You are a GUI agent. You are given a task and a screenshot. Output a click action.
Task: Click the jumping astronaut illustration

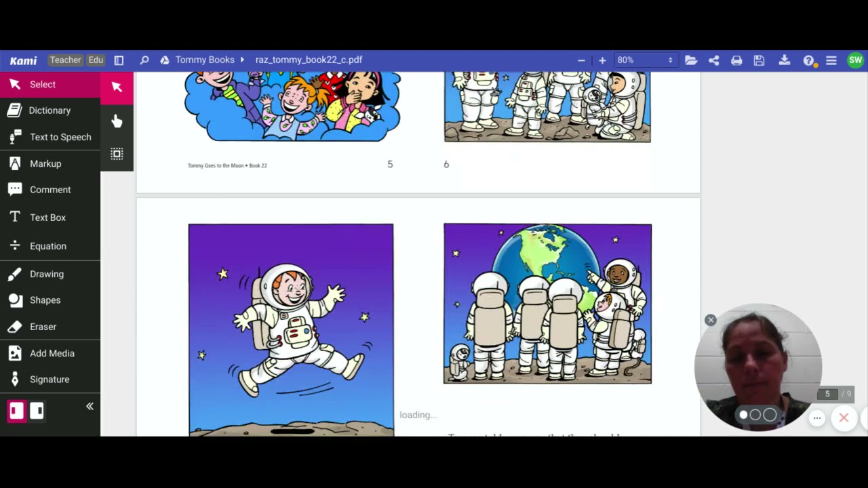[x=291, y=330]
